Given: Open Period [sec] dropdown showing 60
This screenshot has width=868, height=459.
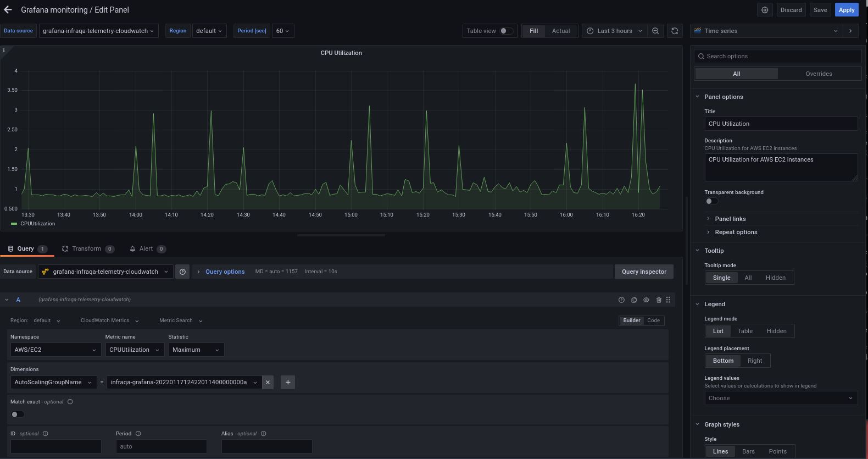Looking at the screenshot, I should pos(282,31).
